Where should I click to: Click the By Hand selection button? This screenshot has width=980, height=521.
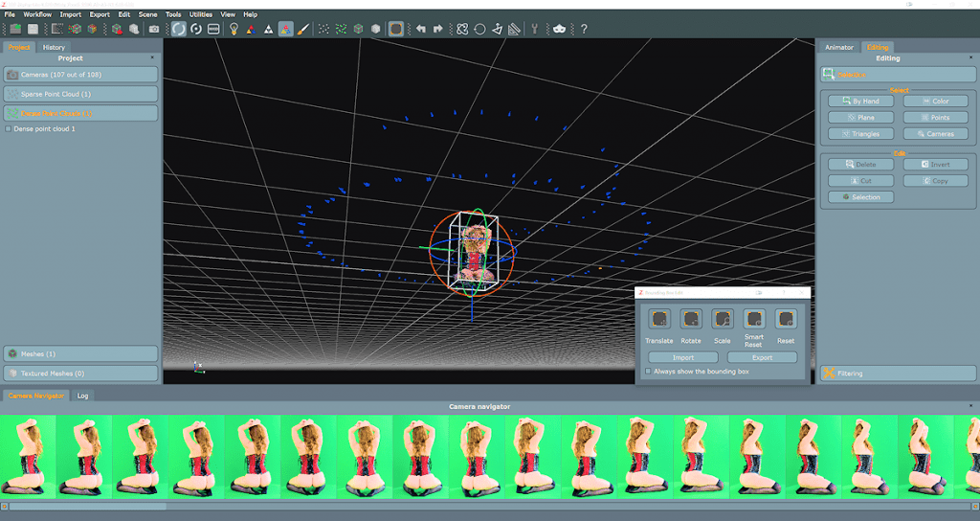tap(859, 101)
